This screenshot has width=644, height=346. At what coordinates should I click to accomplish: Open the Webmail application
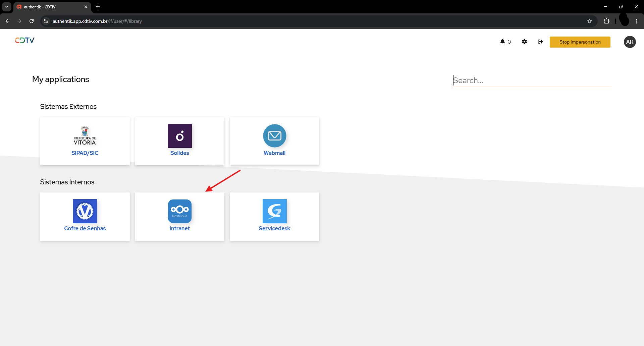(x=274, y=141)
